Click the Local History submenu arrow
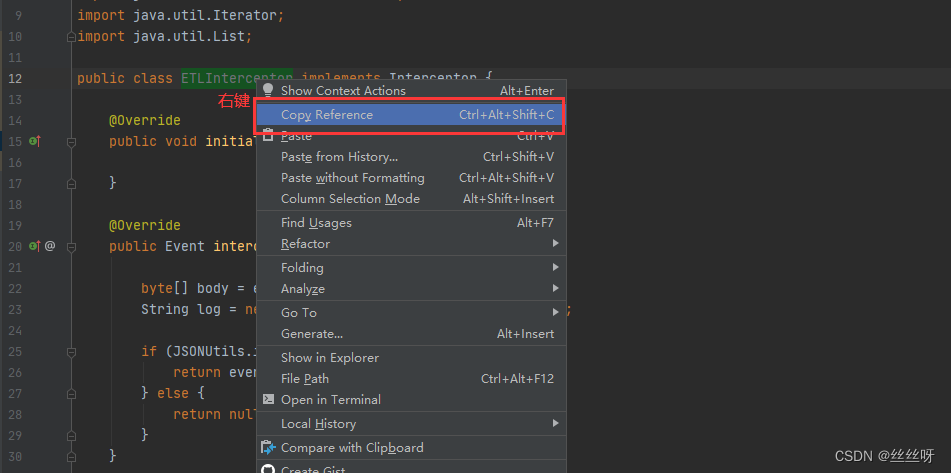951x473 pixels. [555, 423]
